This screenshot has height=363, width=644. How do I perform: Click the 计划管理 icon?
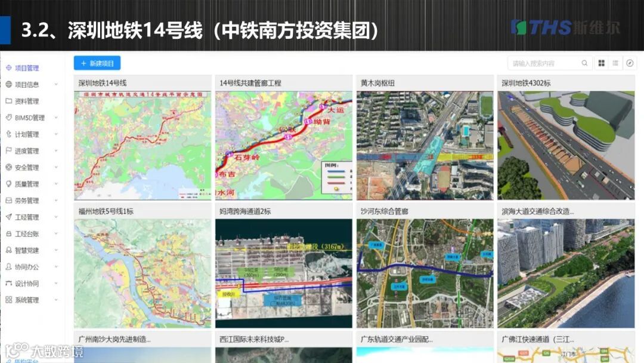point(8,134)
